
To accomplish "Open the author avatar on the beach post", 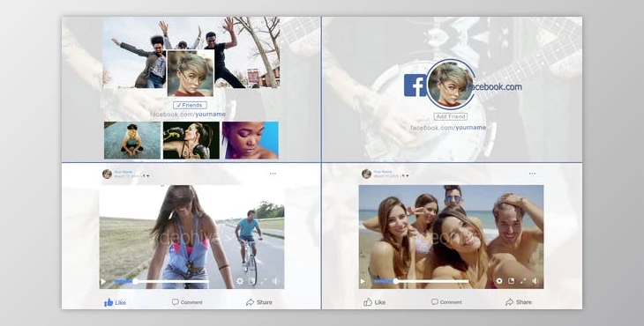I will tap(366, 174).
